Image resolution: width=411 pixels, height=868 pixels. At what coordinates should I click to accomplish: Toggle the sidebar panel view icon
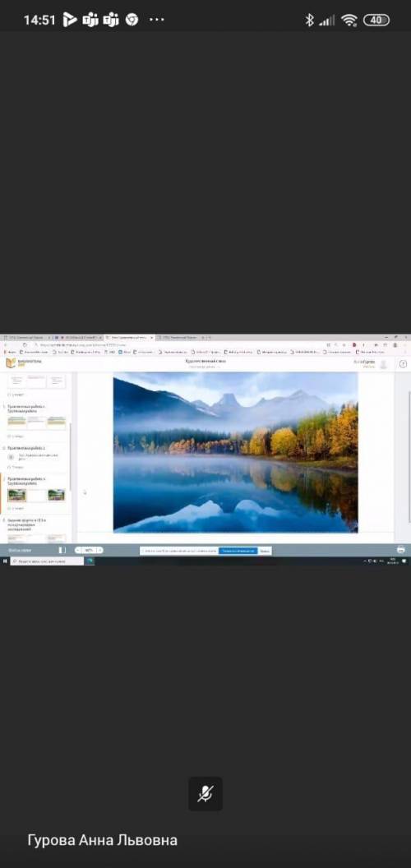tap(62, 550)
